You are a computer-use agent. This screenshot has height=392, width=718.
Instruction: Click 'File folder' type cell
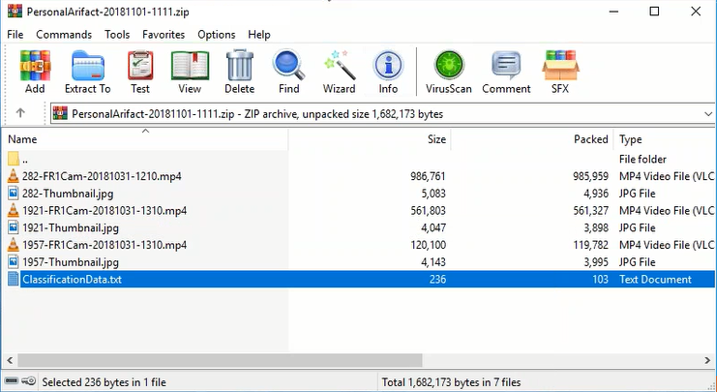pyautogui.click(x=642, y=159)
